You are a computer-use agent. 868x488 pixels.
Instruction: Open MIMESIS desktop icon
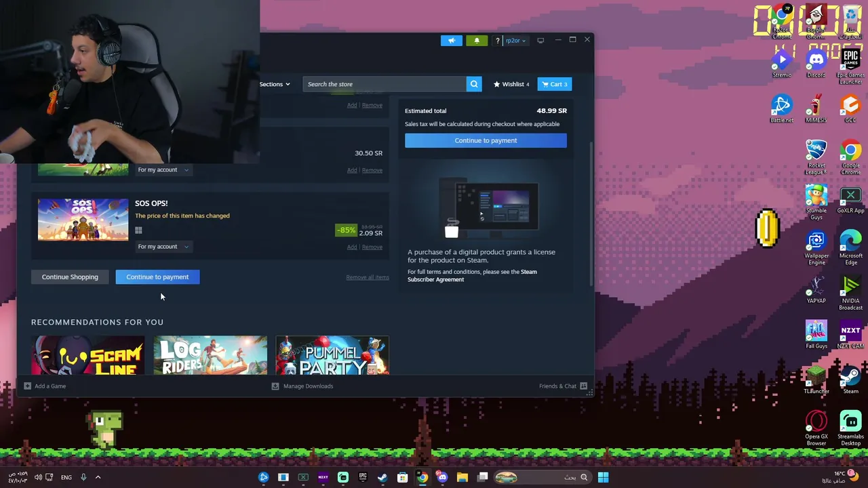click(x=816, y=109)
